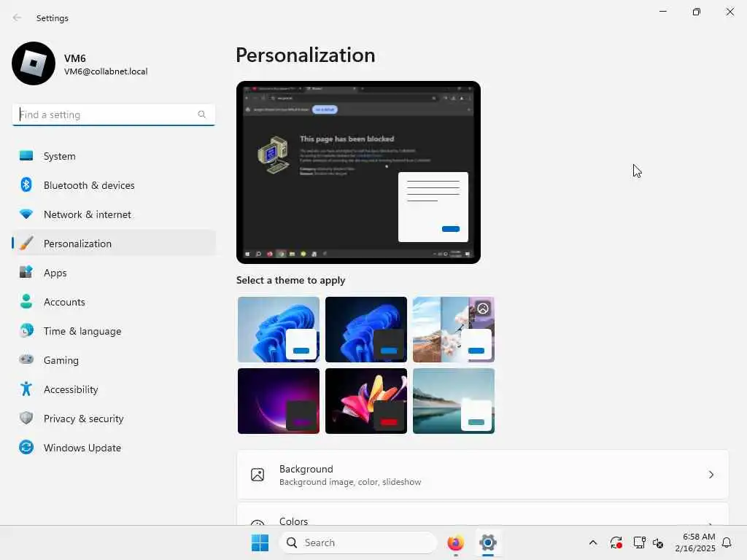Click the Gaming controller icon
Image resolution: width=747 pixels, height=560 pixels.
coord(26,359)
